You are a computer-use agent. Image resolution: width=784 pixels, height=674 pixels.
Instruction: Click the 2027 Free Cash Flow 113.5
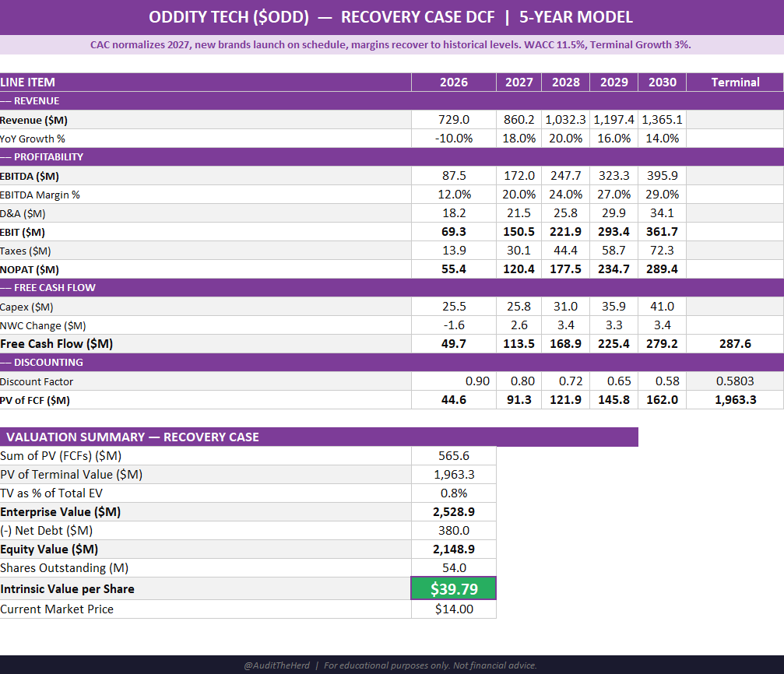(x=519, y=344)
